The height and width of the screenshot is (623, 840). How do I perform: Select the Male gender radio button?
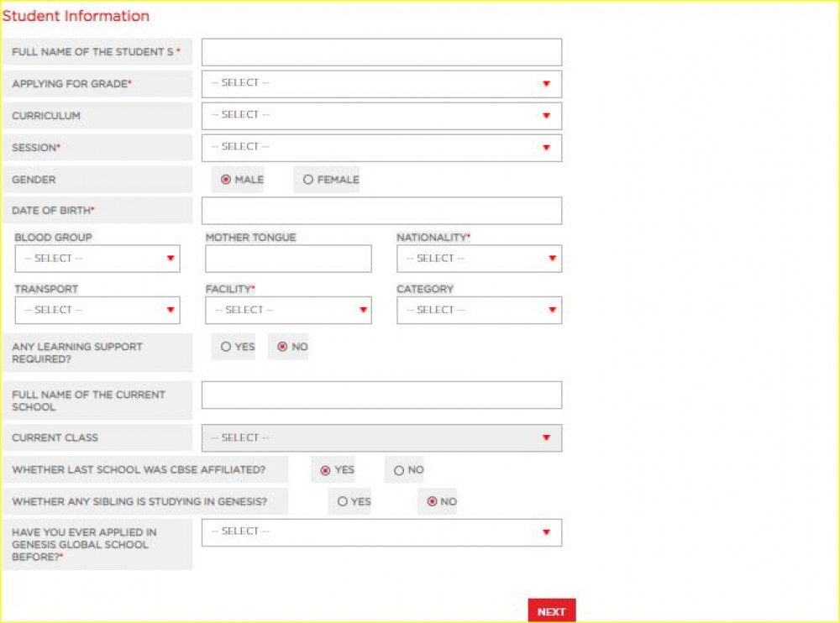point(226,180)
